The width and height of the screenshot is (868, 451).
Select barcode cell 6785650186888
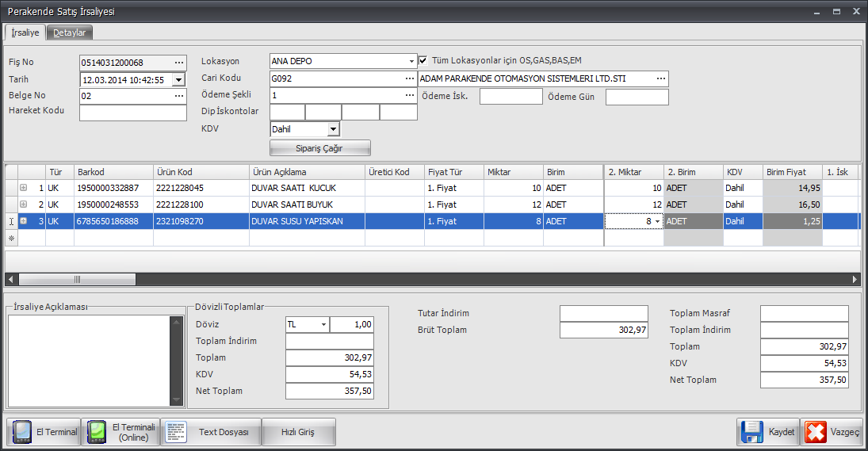point(113,221)
